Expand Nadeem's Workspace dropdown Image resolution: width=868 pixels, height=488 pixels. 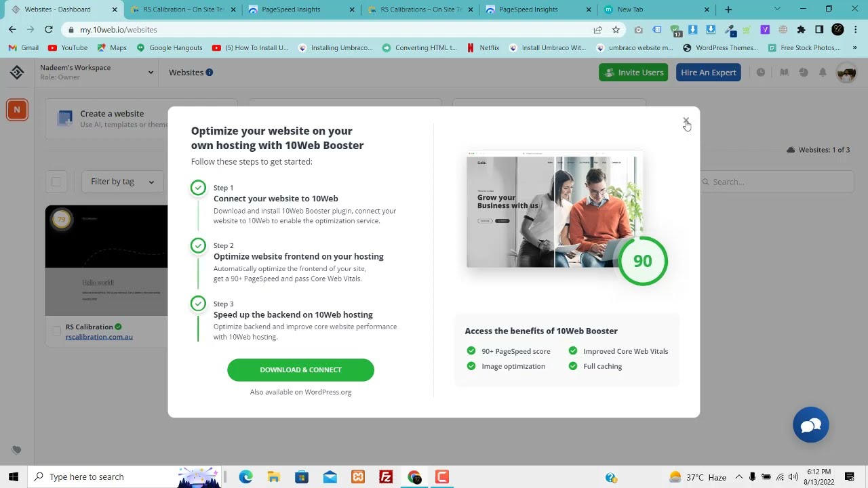click(96, 72)
